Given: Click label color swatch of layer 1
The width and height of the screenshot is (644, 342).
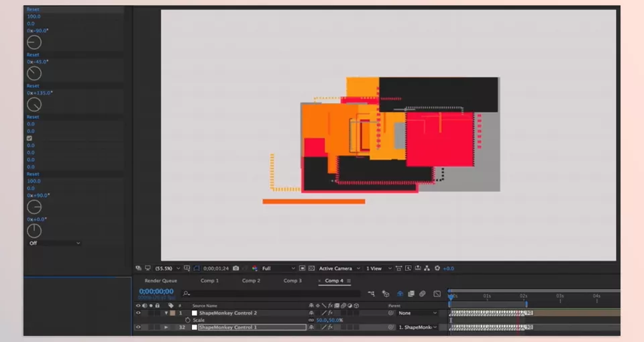Looking at the screenshot, I should [x=173, y=313].
